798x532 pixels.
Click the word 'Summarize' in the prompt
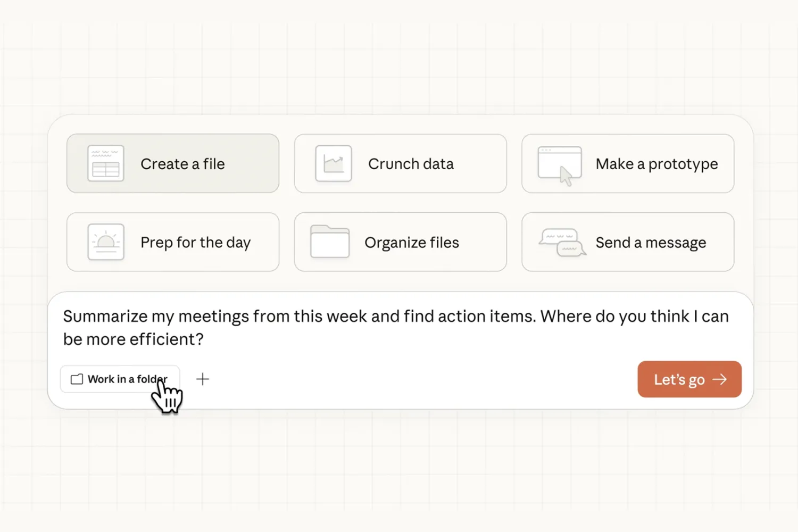pyautogui.click(x=105, y=317)
